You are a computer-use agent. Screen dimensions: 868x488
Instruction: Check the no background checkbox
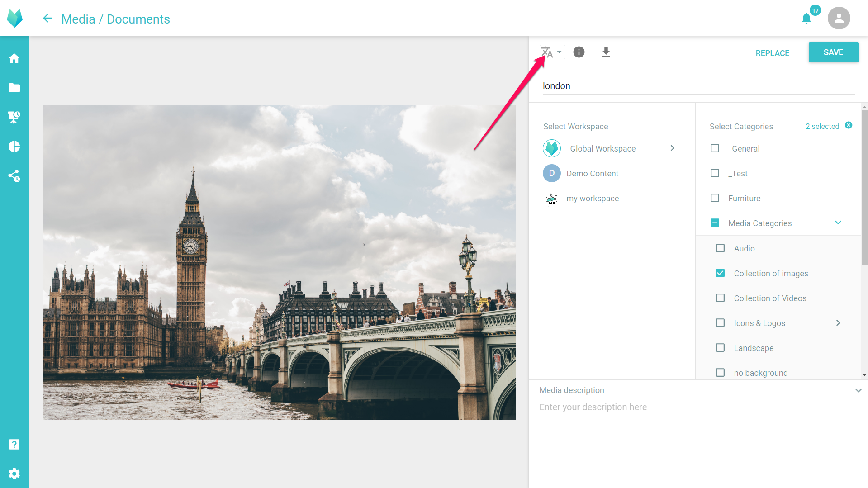[721, 373]
